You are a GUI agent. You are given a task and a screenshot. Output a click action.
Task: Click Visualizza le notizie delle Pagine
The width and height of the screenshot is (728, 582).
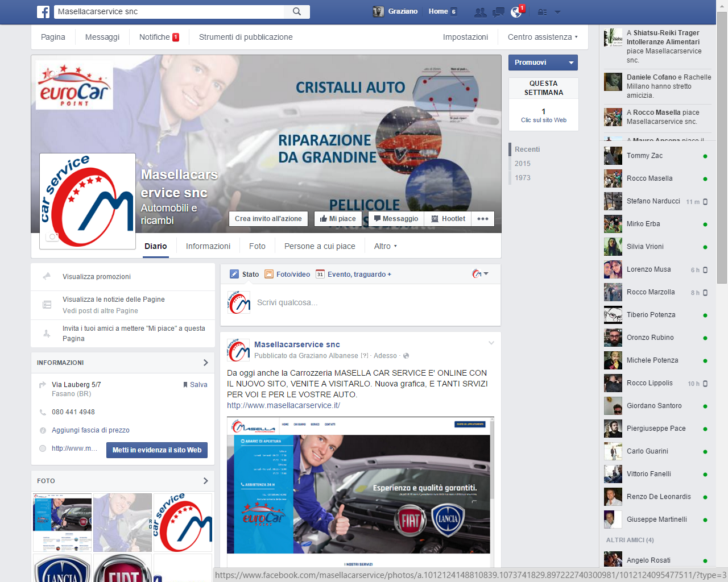click(x=114, y=300)
